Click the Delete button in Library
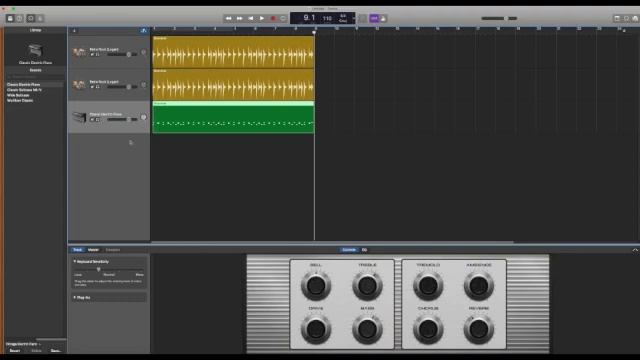The height and width of the screenshot is (360, 640). (36, 351)
